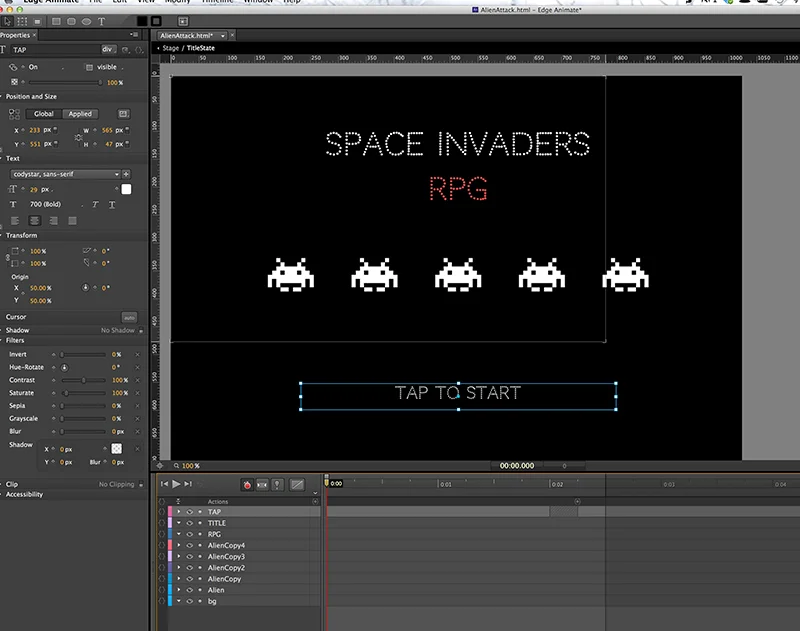
Task: Toggle the Clip switch labeled No Clipping
Action: coord(141,485)
